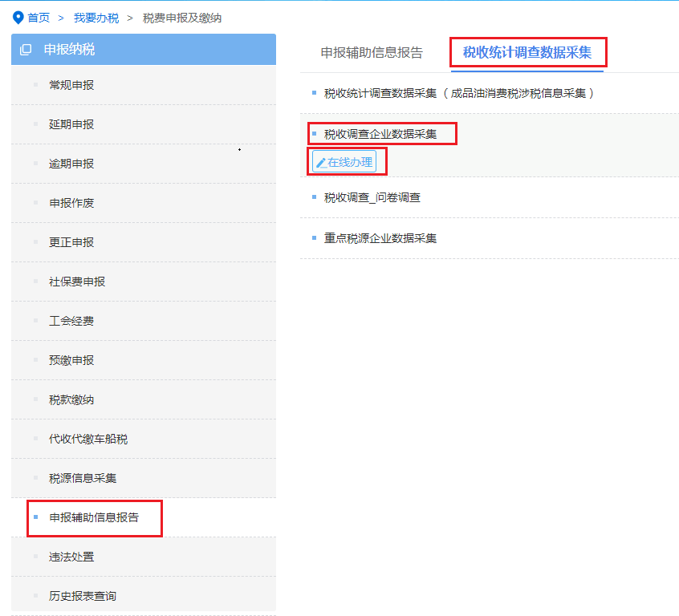Click 税费申报及缴纳 breadcrumb text
This screenshot has height=616, width=679.
182,18
